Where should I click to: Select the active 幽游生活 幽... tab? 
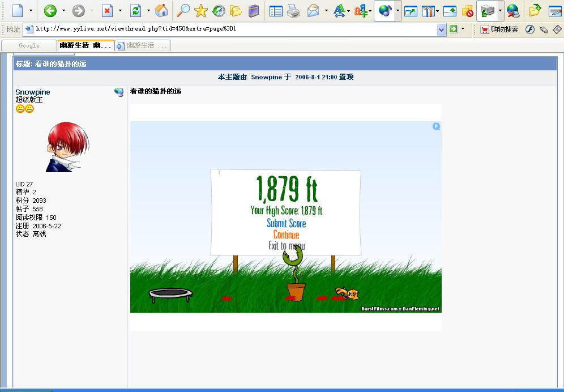pos(86,45)
